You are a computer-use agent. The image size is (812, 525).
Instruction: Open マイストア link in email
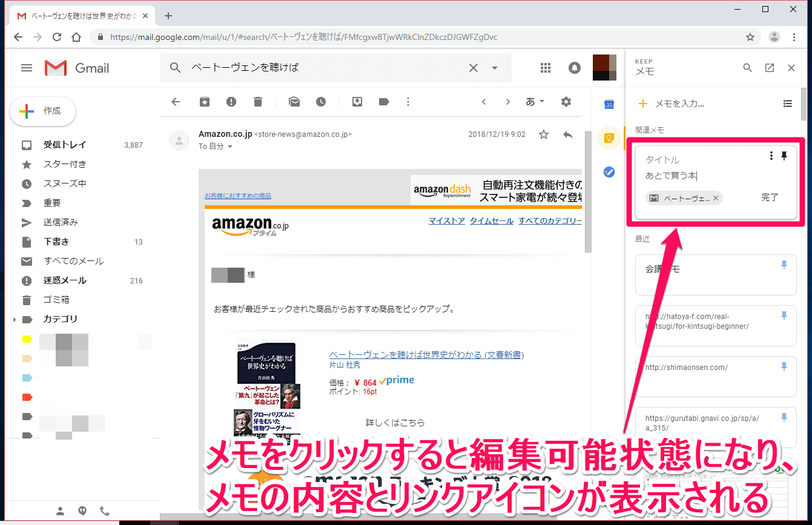pyautogui.click(x=447, y=221)
